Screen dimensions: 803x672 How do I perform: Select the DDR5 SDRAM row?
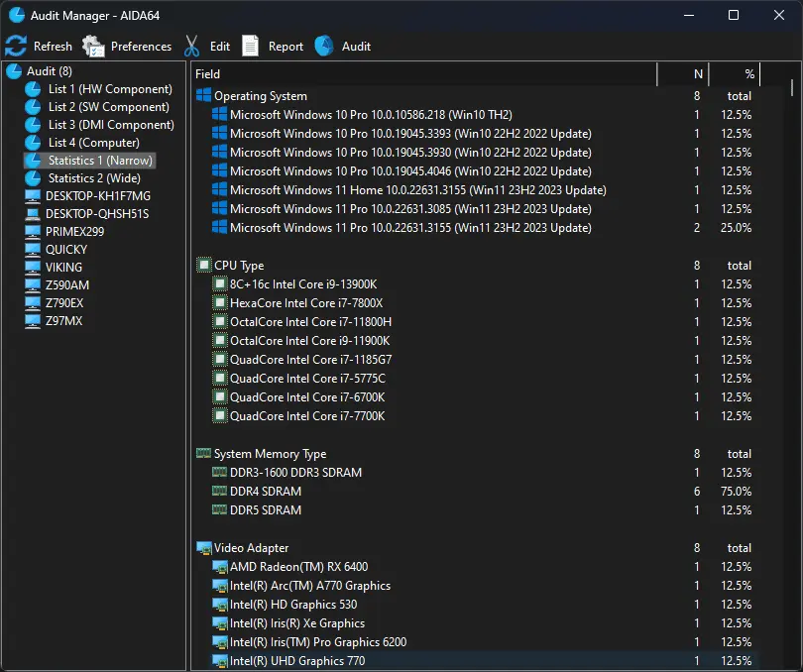pyautogui.click(x=474, y=510)
